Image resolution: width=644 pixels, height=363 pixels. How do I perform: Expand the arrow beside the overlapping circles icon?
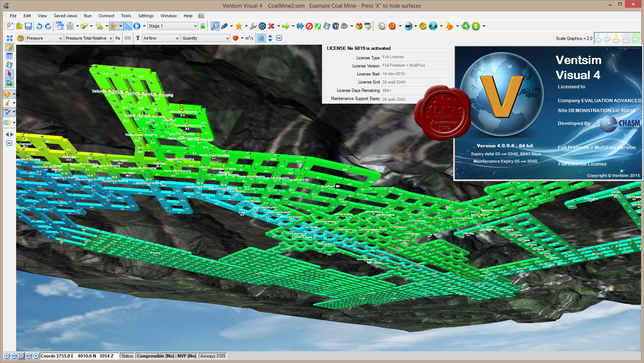click(14, 123)
